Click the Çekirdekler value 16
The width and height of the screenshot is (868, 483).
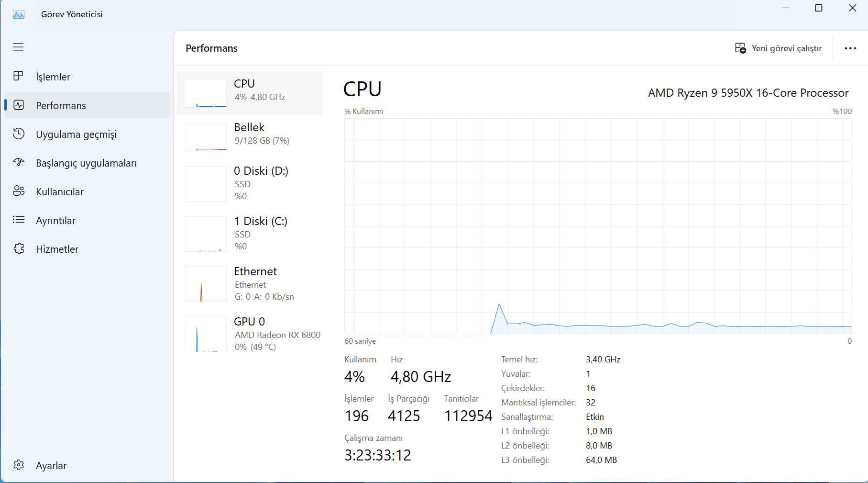coord(591,388)
